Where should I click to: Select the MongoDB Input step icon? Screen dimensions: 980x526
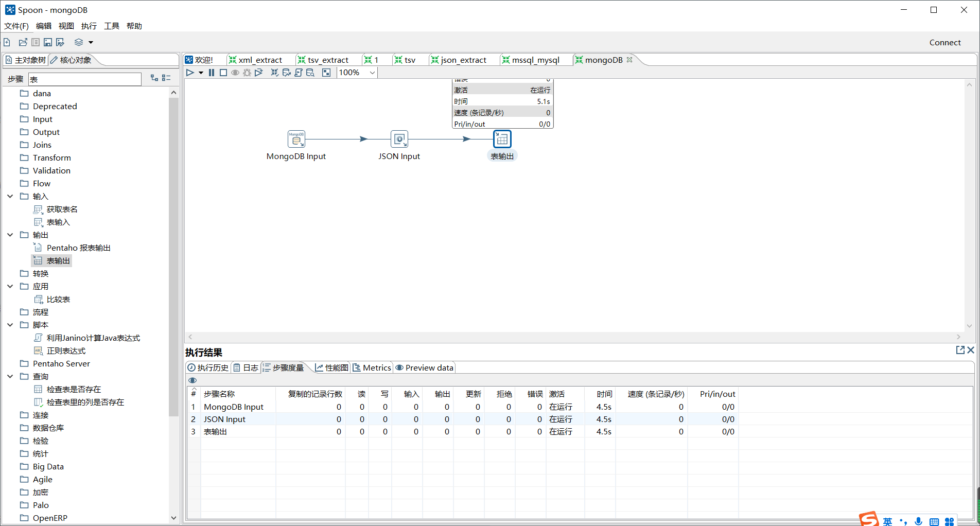(x=296, y=139)
